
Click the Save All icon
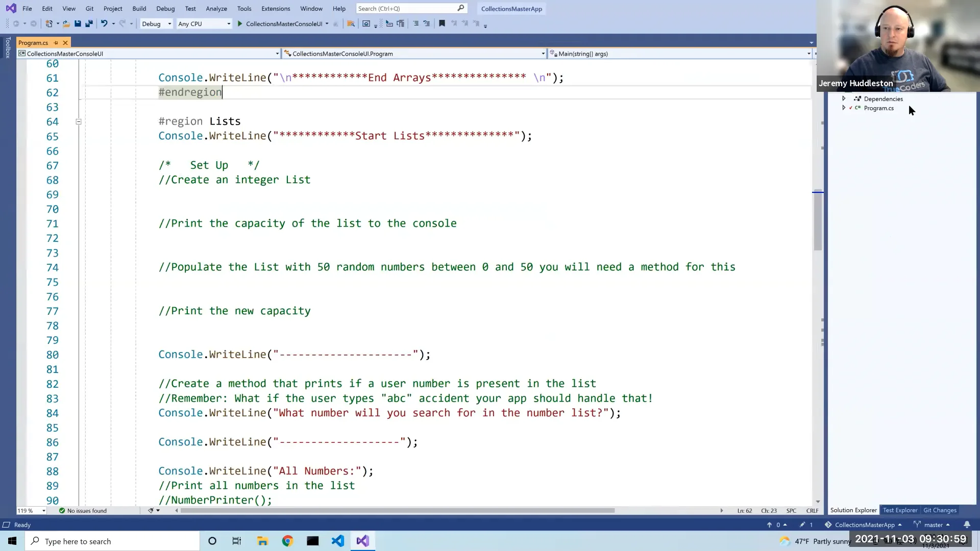point(89,23)
